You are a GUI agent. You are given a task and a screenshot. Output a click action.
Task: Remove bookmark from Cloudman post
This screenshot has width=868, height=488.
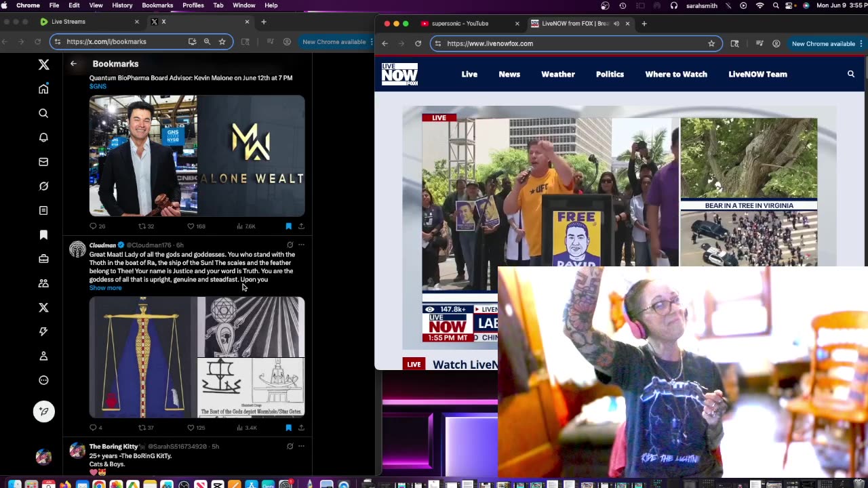click(x=288, y=428)
